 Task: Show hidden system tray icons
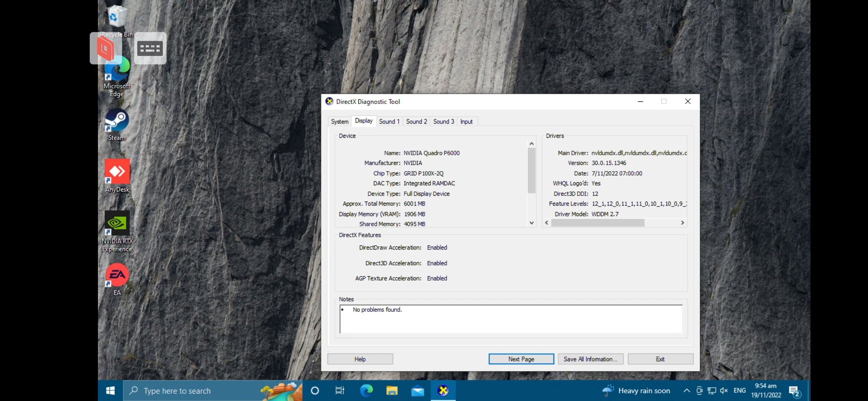tap(687, 391)
